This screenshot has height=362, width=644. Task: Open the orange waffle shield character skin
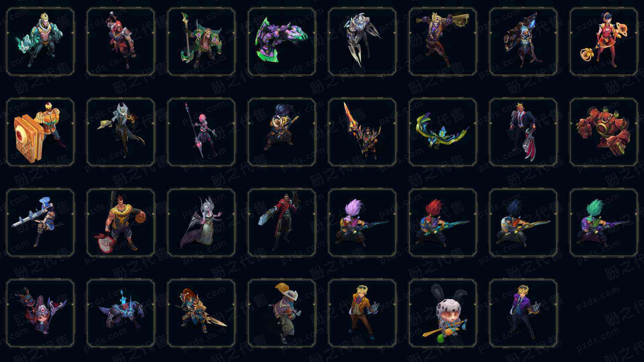click(40, 132)
